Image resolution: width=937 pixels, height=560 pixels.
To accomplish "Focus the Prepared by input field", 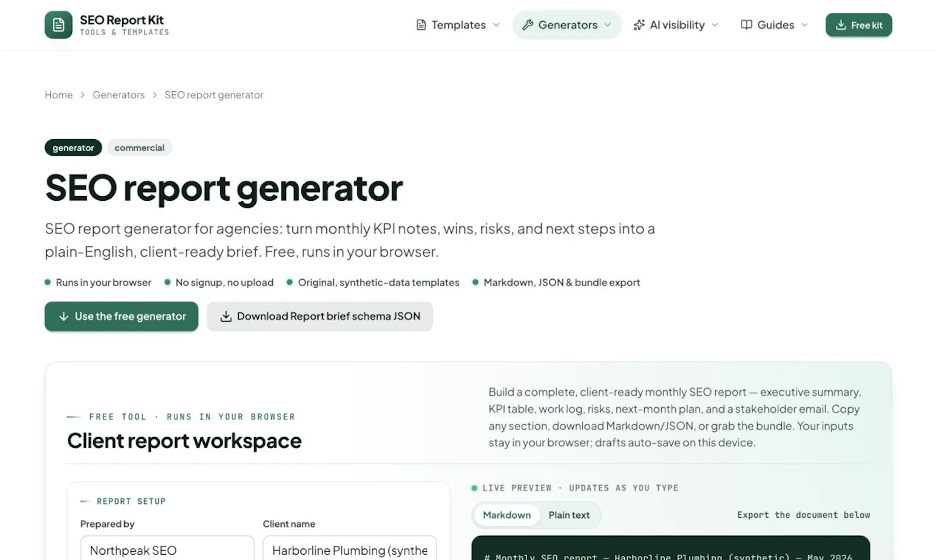I will [167, 548].
